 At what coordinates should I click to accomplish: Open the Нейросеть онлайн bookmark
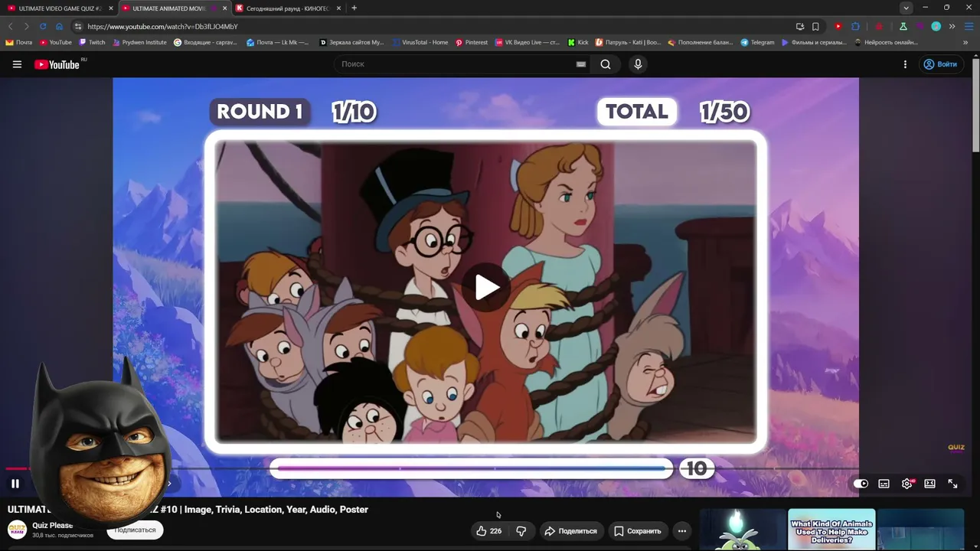tap(886, 43)
